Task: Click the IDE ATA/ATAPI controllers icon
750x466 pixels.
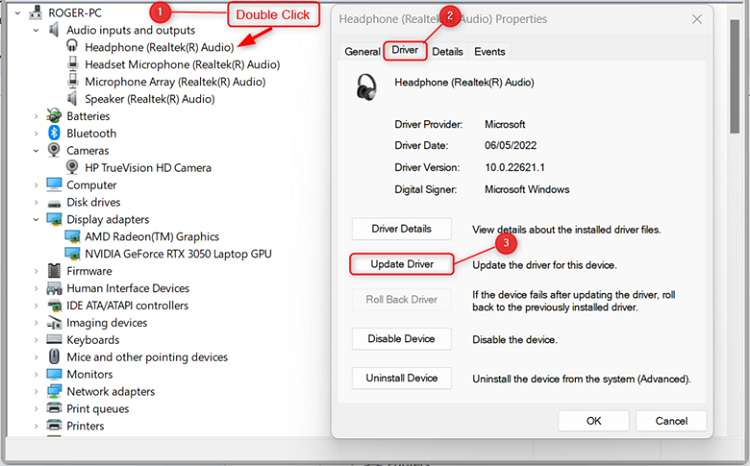Action: 54,305
